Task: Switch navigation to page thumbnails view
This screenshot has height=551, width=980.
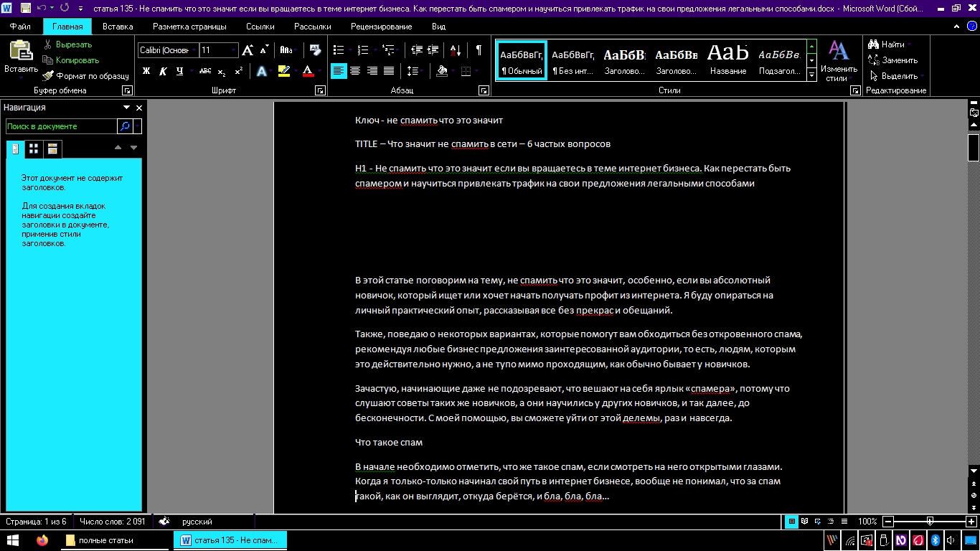Action: point(34,149)
